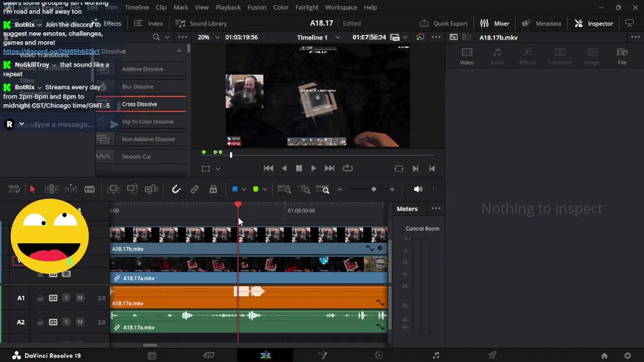Play the viewer forward
Viewport: 644px width, 362px height.
[313, 168]
